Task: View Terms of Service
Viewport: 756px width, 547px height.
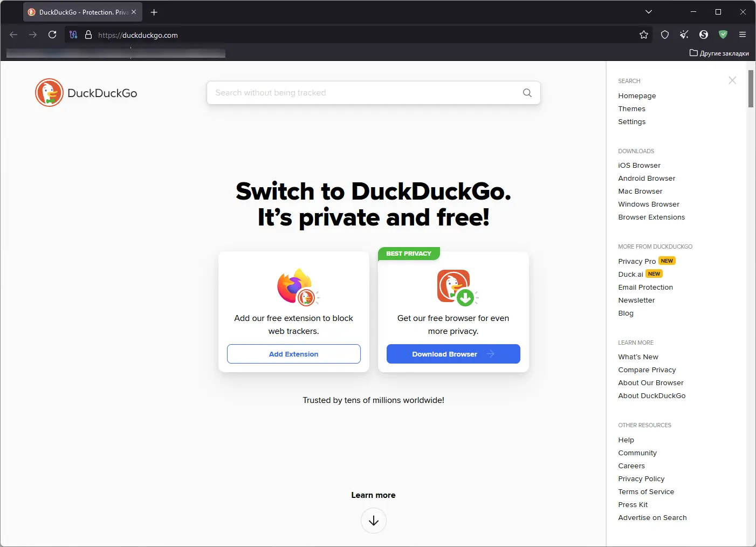Action: (646, 491)
